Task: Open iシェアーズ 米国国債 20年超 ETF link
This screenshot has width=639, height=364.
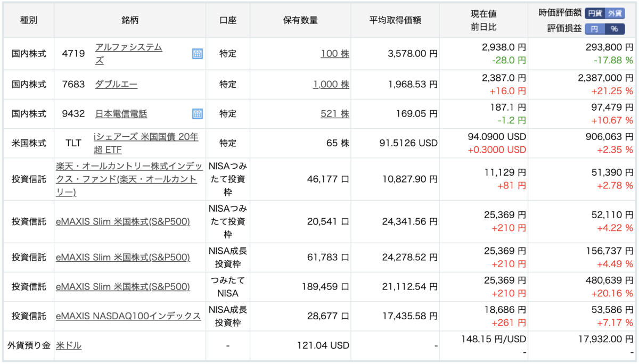Action: (146, 143)
